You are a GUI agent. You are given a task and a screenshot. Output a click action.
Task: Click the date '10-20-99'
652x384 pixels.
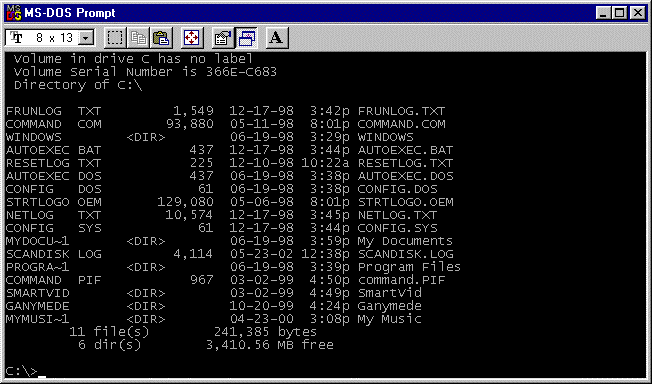point(262,306)
